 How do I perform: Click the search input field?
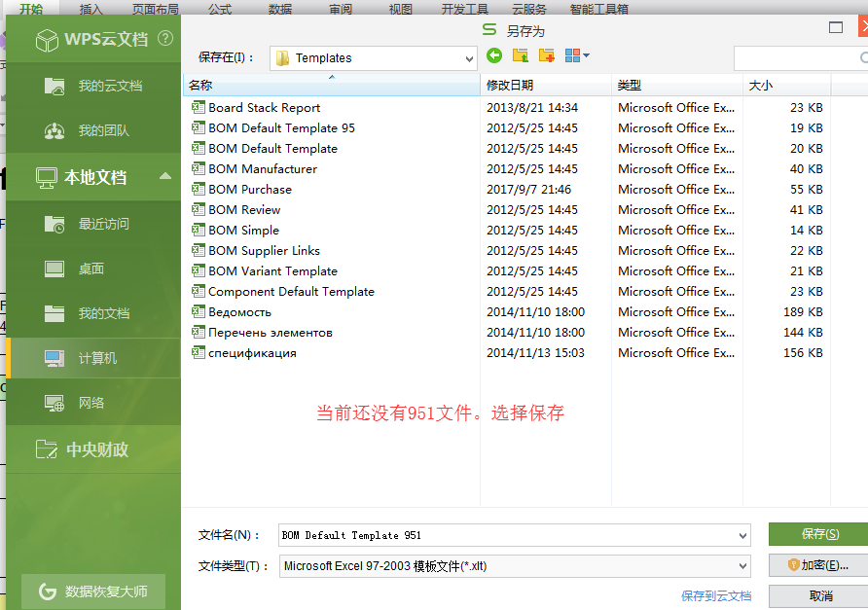tap(801, 58)
